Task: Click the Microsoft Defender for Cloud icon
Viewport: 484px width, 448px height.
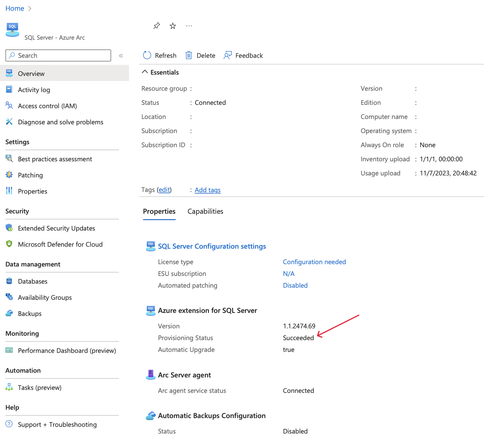Action: (x=9, y=244)
